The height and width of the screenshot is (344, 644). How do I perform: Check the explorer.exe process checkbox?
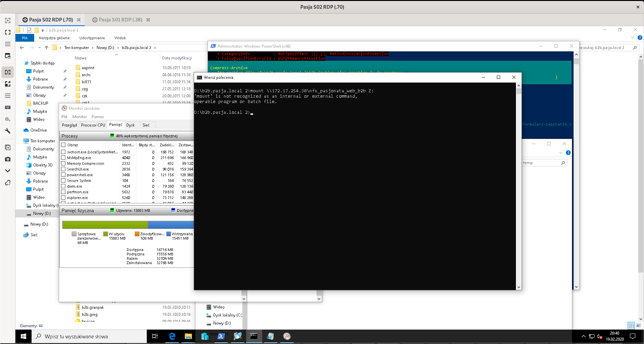[x=63, y=198]
